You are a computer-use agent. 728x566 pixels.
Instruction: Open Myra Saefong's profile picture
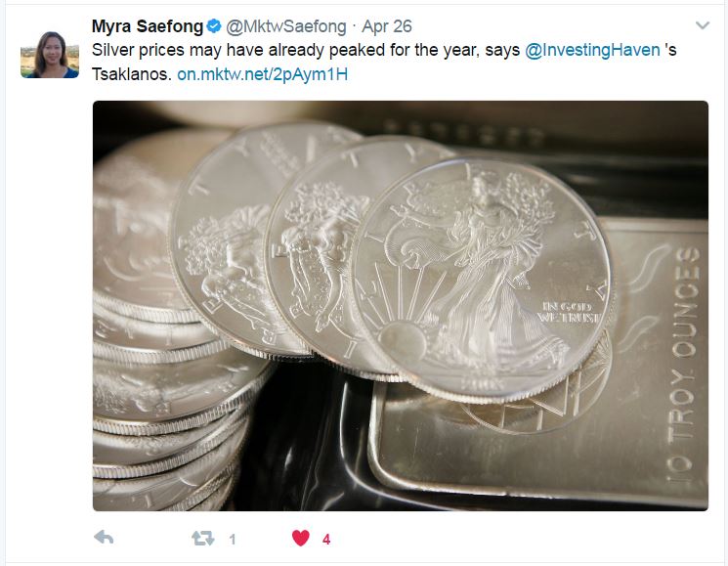[50, 55]
